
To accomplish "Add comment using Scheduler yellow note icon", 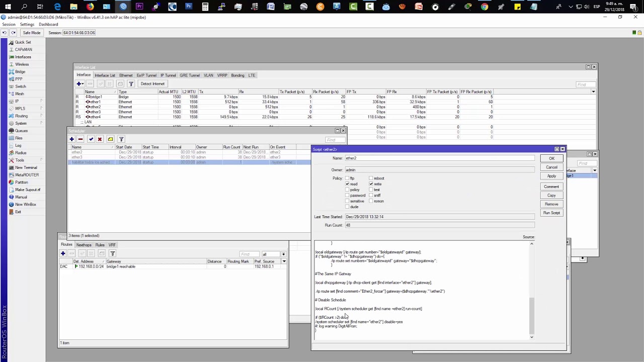I will (110, 139).
